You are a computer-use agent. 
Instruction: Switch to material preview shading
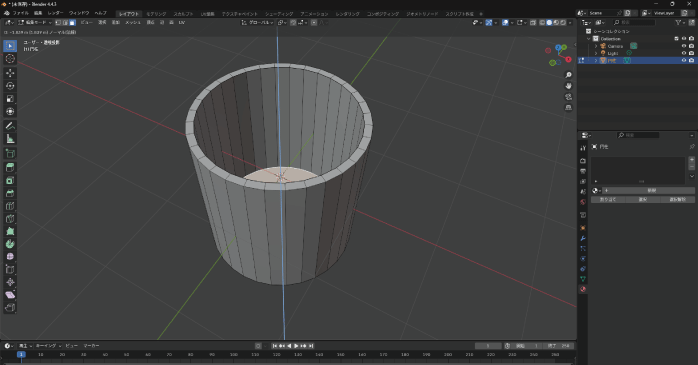point(556,22)
